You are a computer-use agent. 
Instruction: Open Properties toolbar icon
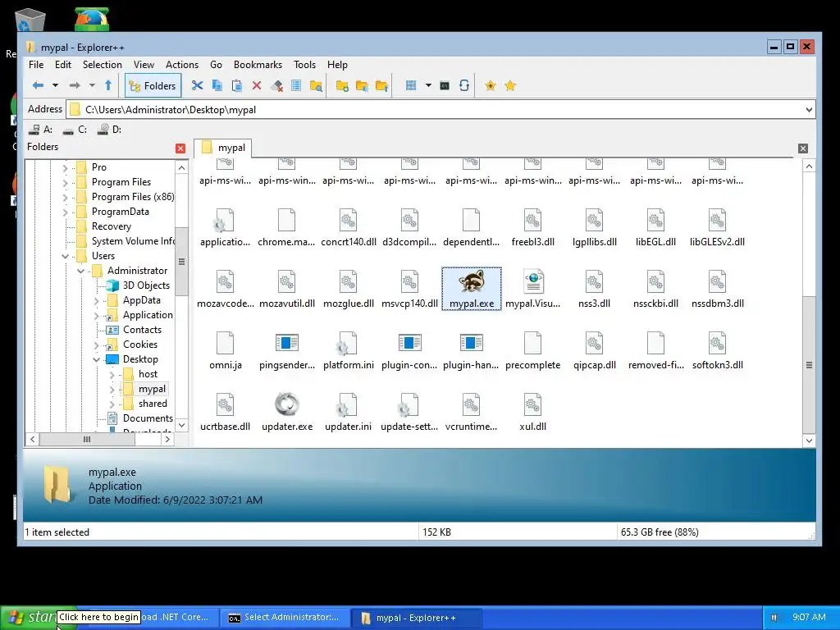(x=295, y=85)
